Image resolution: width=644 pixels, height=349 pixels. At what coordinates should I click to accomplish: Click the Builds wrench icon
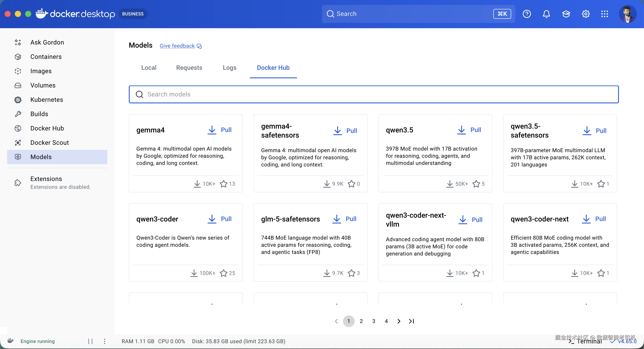click(x=18, y=114)
